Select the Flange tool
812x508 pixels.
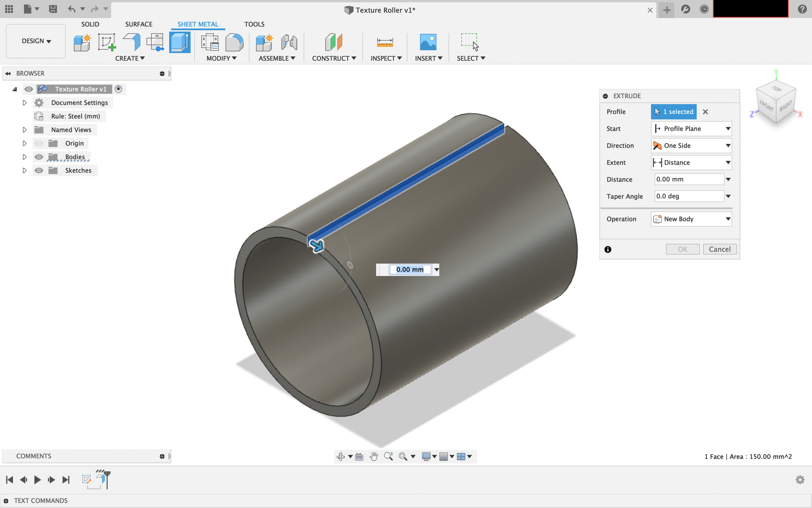[132, 42]
